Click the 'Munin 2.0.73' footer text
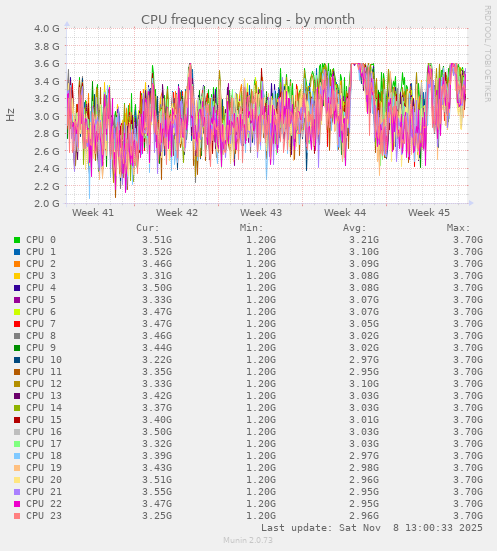 [x=248, y=540]
